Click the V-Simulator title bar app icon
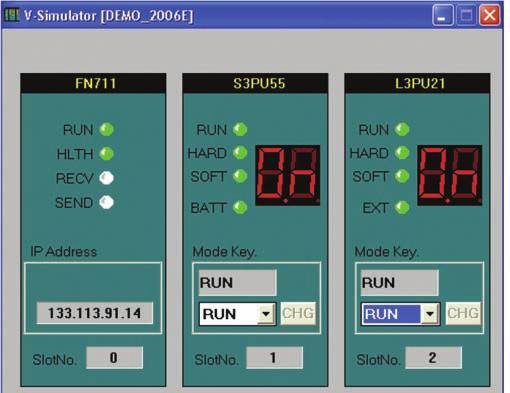Screen dimensions: 510x393 [x=12, y=15]
